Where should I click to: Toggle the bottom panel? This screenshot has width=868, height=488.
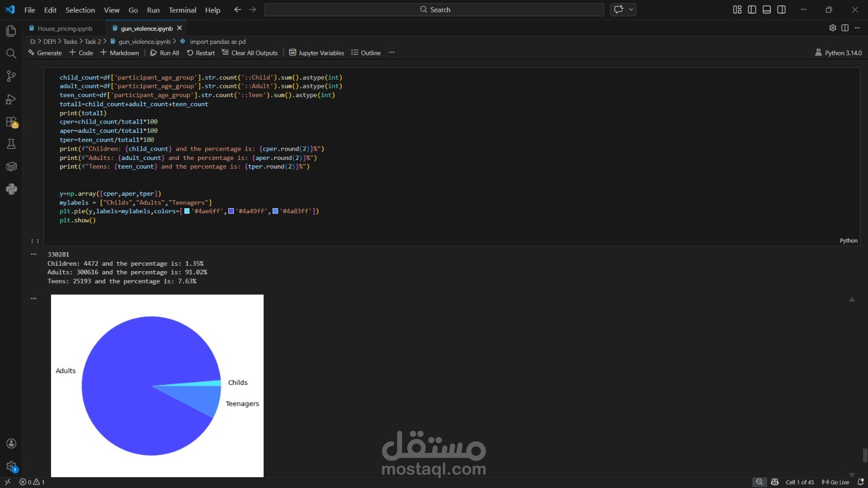point(767,10)
